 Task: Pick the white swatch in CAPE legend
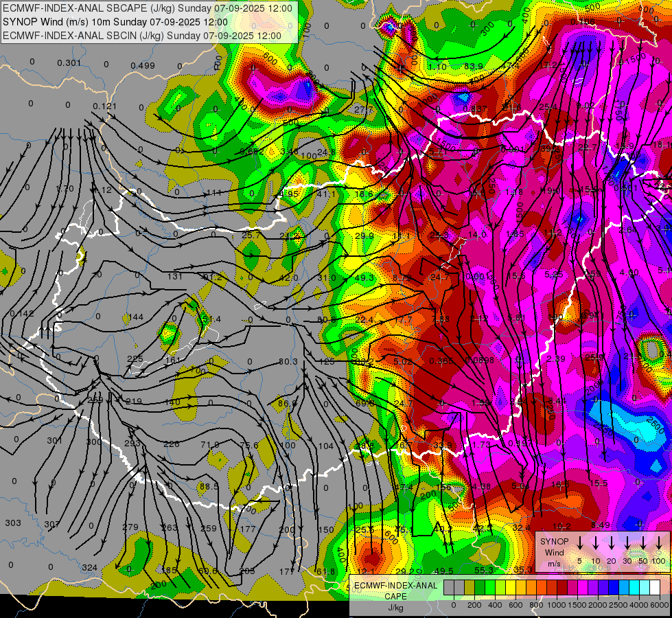coord(654,588)
